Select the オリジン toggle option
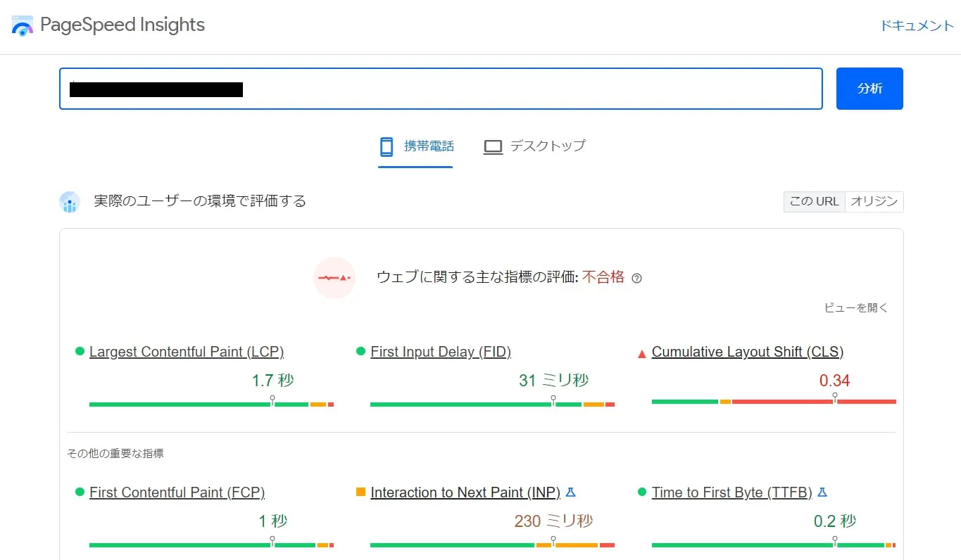 coord(874,201)
